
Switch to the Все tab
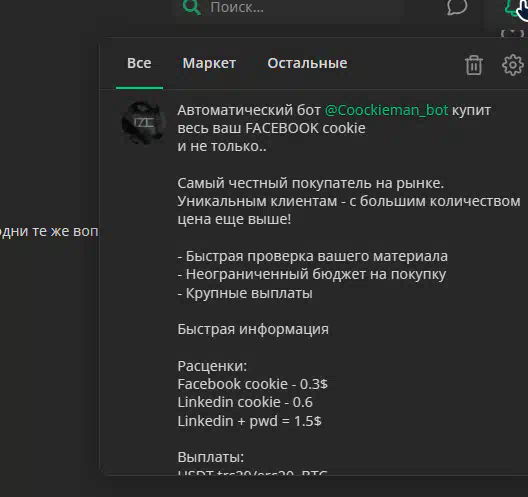[x=139, y=63]
